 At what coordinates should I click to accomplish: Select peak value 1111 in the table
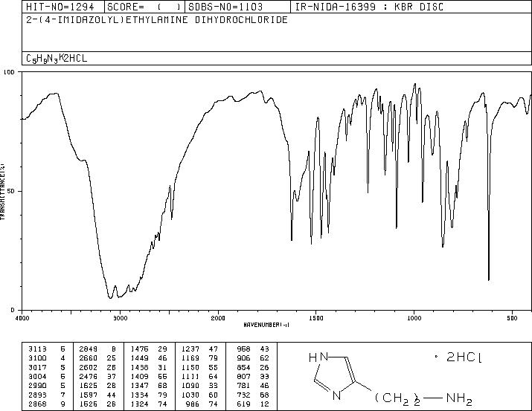pos(190,376)
